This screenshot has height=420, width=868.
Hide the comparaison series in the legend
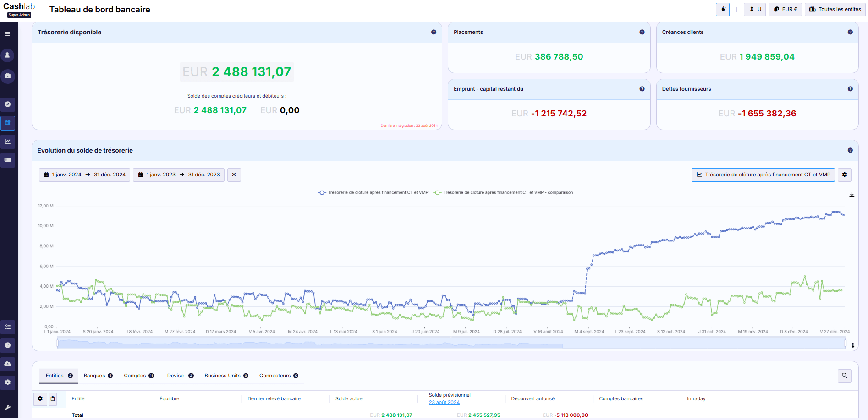(504, 192)
